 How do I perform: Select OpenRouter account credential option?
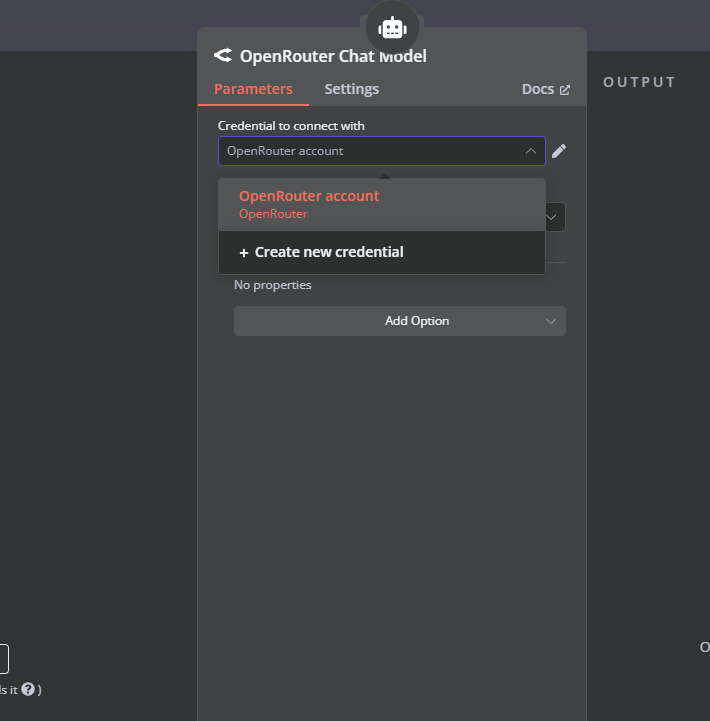[x=382, y=205]
